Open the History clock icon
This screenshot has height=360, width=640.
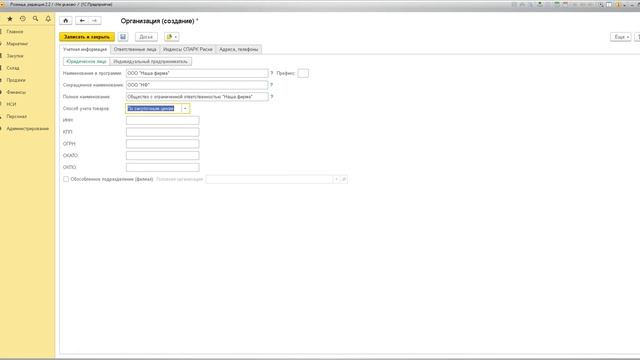[23, 19]
